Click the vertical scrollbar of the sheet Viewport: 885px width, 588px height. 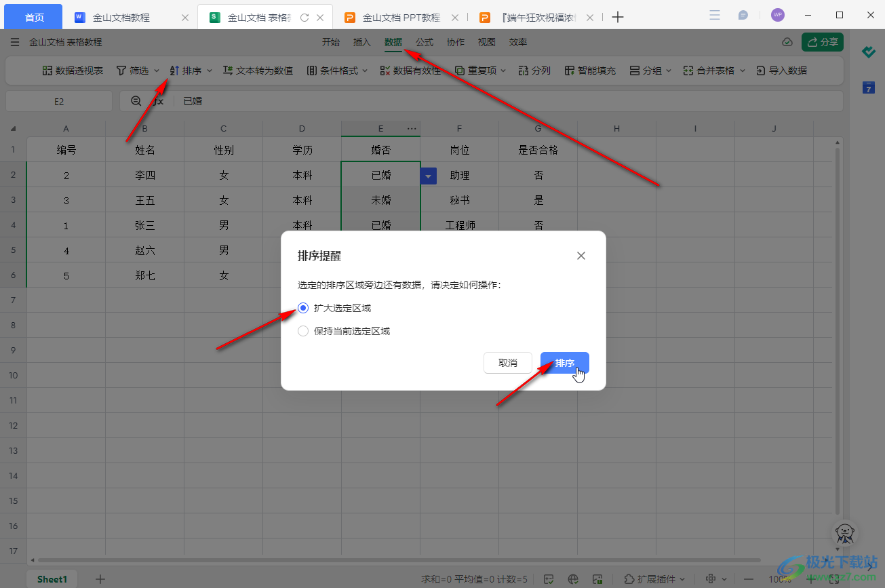(838, 331)
